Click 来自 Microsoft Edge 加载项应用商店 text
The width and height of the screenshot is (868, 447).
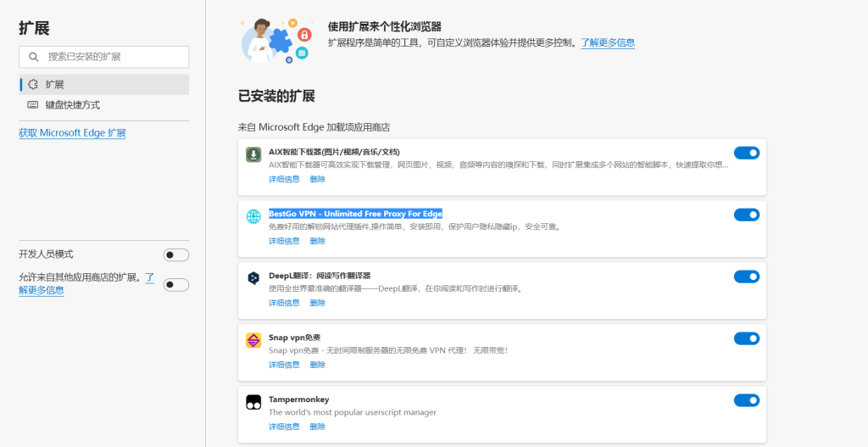click(x=314, y=127)
